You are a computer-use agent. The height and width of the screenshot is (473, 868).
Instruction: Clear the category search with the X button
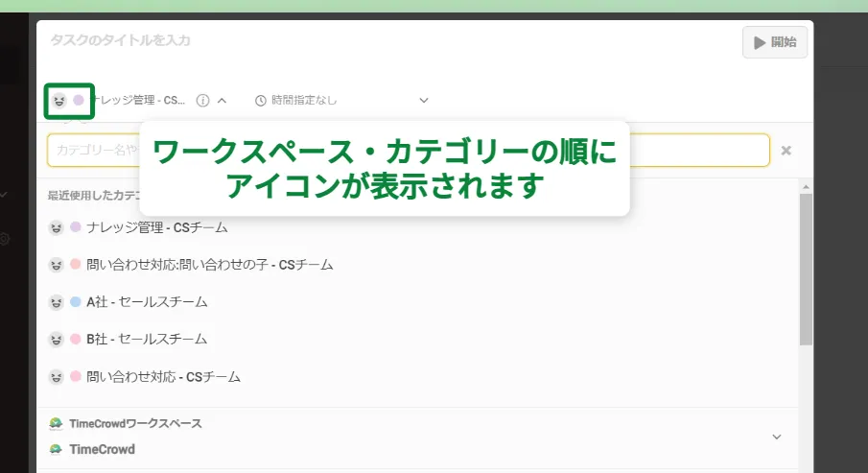(x=786, y=151)
